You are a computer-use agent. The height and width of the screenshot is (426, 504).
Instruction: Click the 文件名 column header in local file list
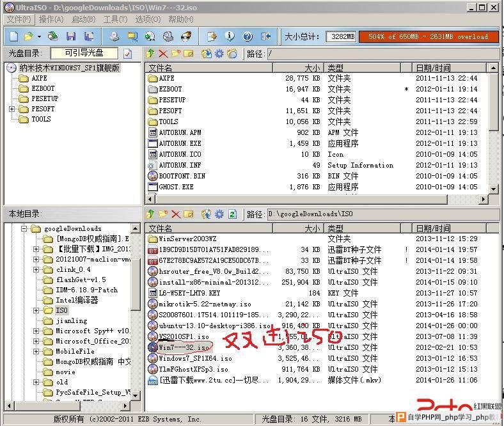pos(209,228)
